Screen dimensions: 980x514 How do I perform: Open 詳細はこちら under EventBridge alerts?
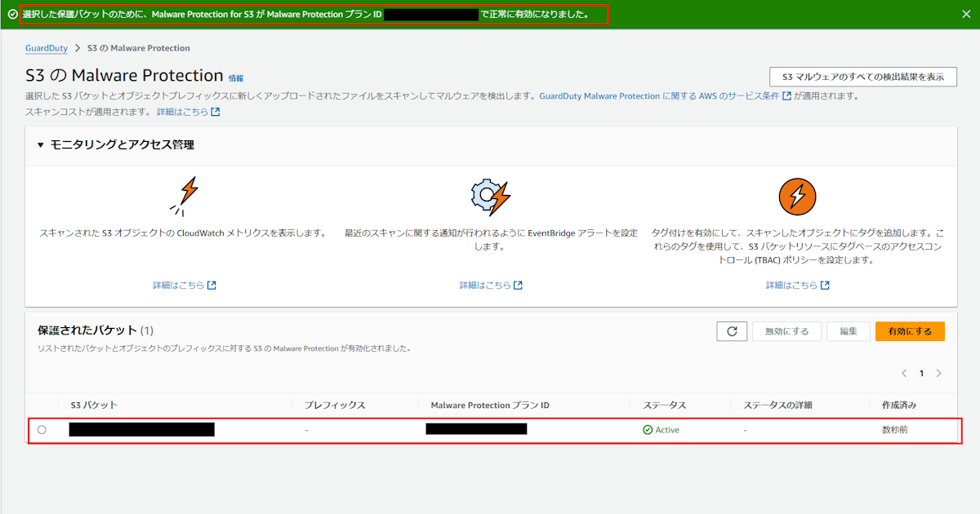tap(485, 286)
